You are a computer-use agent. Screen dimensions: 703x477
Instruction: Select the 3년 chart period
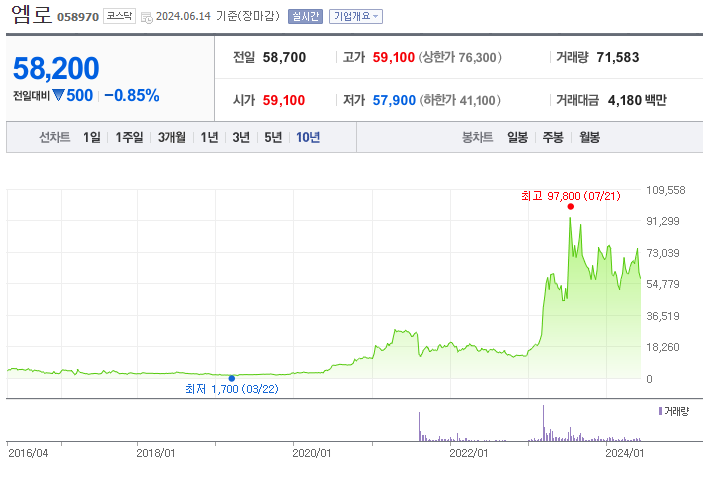coord(241,137)
